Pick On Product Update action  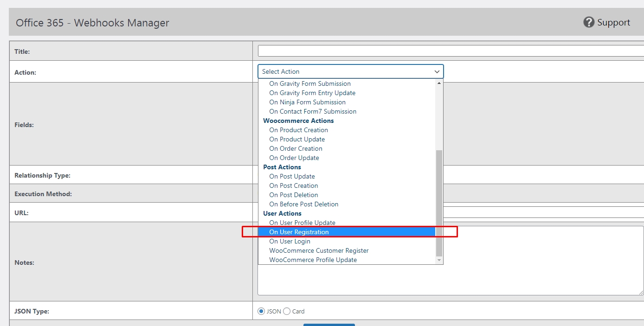click(x=297, y=139)
